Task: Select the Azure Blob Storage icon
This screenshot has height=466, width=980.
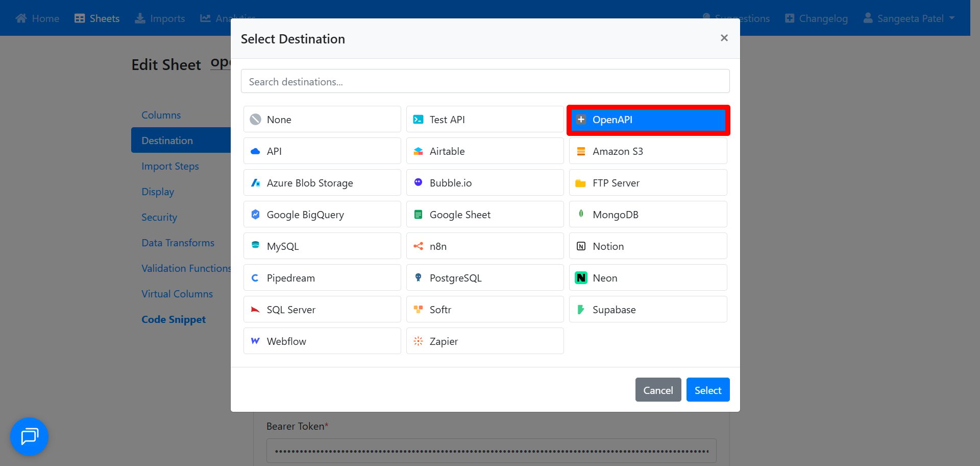Action: (255, 182)
